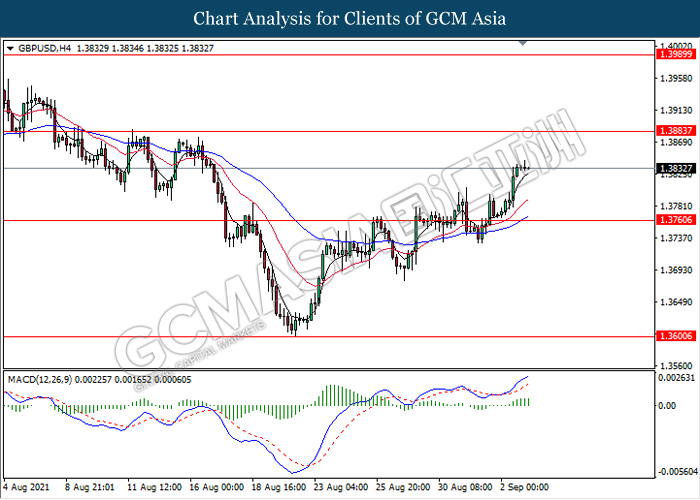
Task: Click the 25 Aug 20:00 time label
Action: click(403, 487)
